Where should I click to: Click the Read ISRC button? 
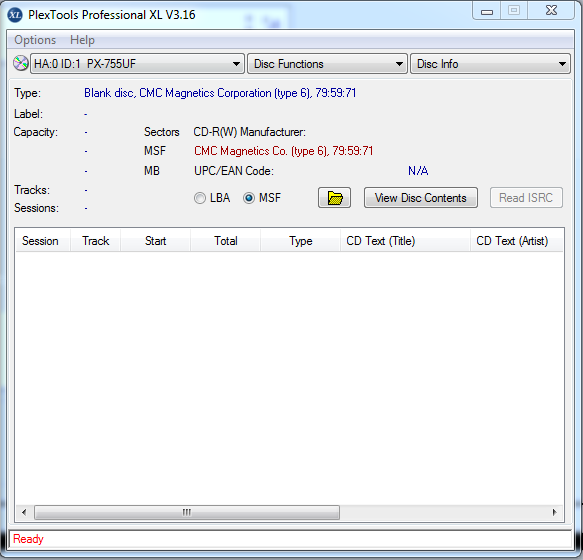point(526,198)
